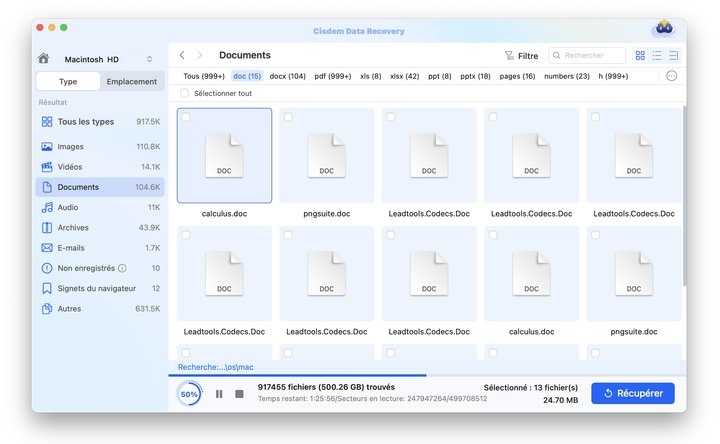This screenshot has height=444, width=720.
Task: Click the user avatar icon at top right
Action: coord(662,28)
